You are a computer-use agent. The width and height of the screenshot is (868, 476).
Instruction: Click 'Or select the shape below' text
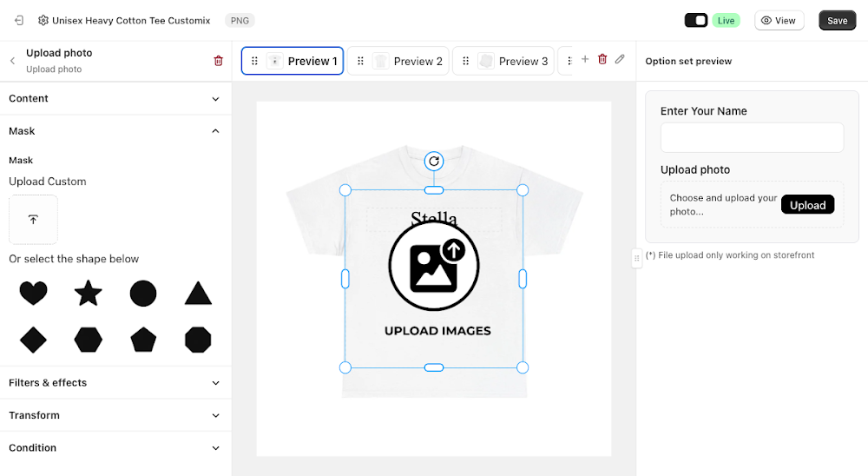(74, 259)
